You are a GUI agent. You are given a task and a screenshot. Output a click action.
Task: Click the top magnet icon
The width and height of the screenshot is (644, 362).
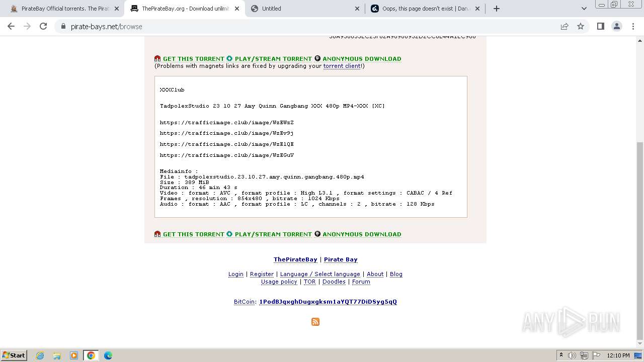(x=157, y=59)
